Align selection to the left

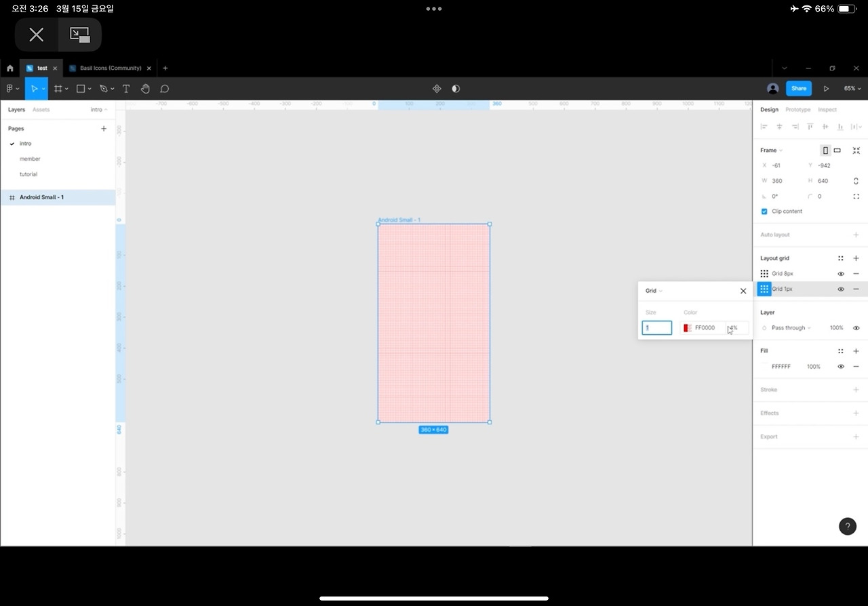tap(764, 127)
